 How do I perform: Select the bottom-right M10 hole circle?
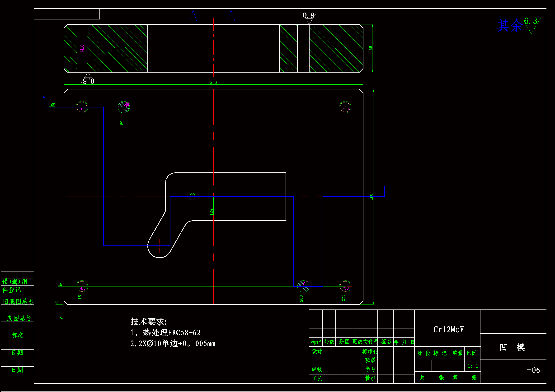(345, 286)
